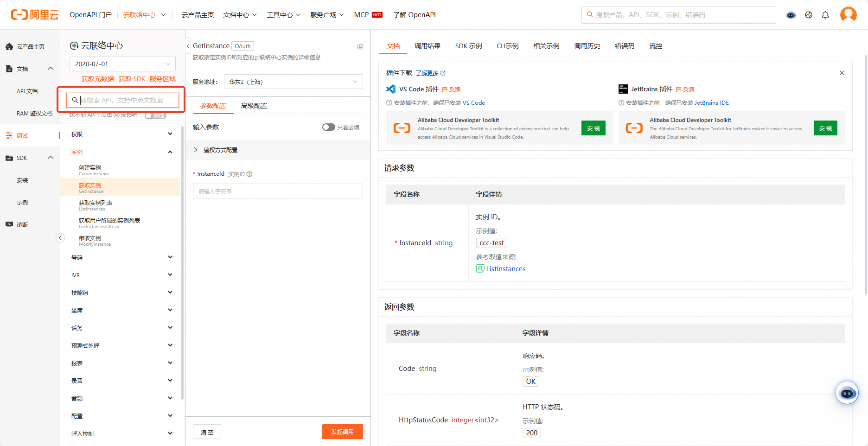The height and width of the screenshot is (446, 868).
Task: Click the toolkit logo in the VS Code card
Action: pyautogui.click(x=402, y=128)
